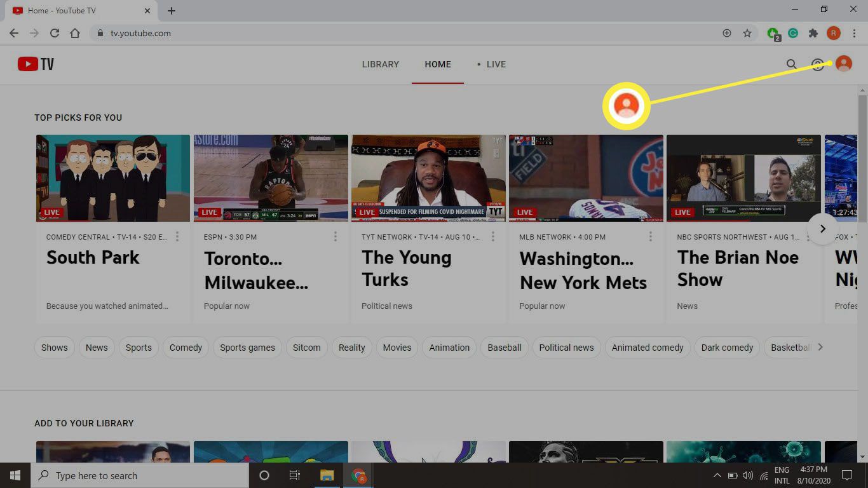Switch to the LIBRARY tab
Screen dimensions: 868x488
pyautogui.click(x=381, y=64)
